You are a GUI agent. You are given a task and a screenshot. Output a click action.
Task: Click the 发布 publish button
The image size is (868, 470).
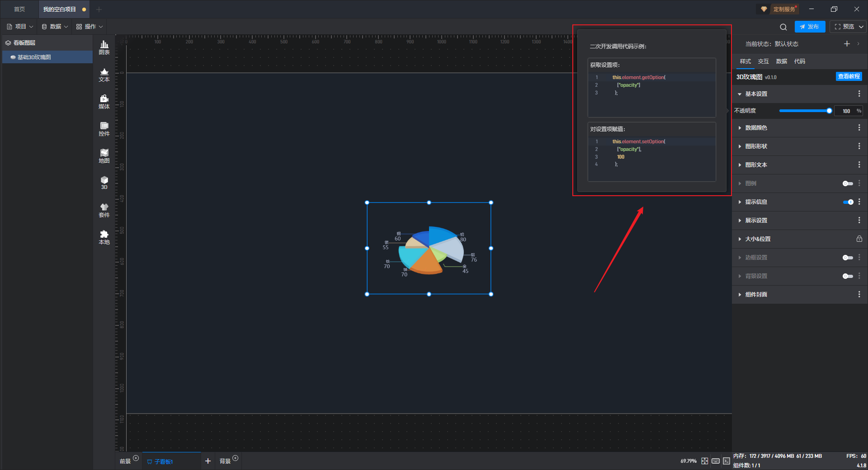pyautogui.click(x=810, y=27)
